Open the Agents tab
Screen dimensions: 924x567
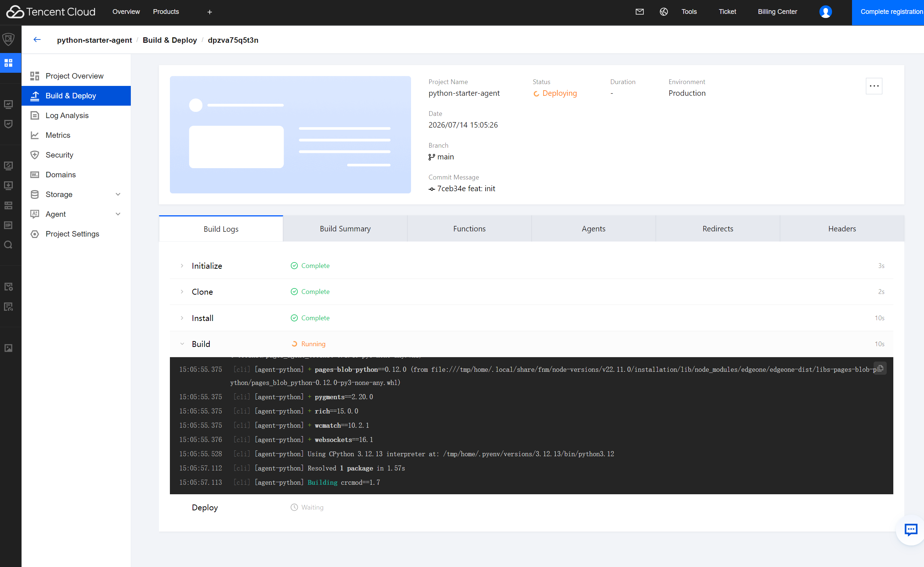pyautogui.click(x=593, y=228)
